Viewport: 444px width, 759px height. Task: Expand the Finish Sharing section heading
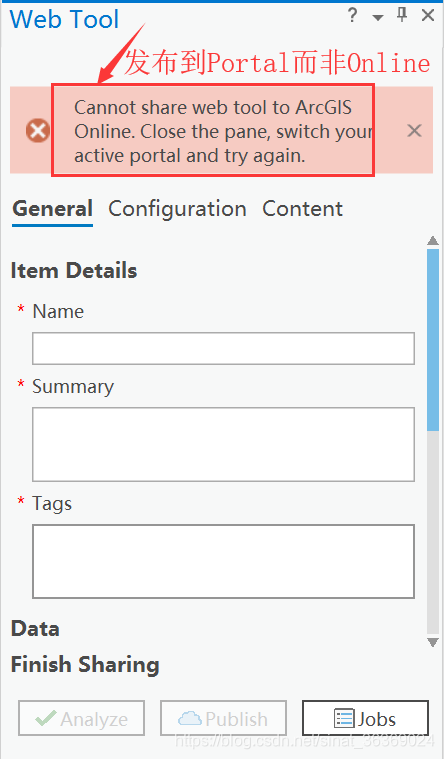85,665
